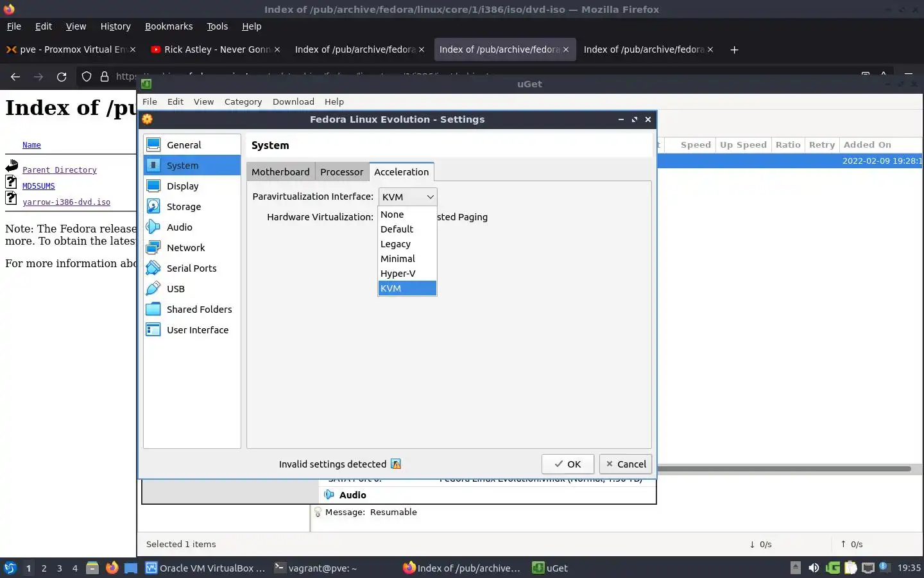The height and width of the screenshot is (578, 924).
Task: Click the Firefox back arrow
Action: tap(15, 77)
